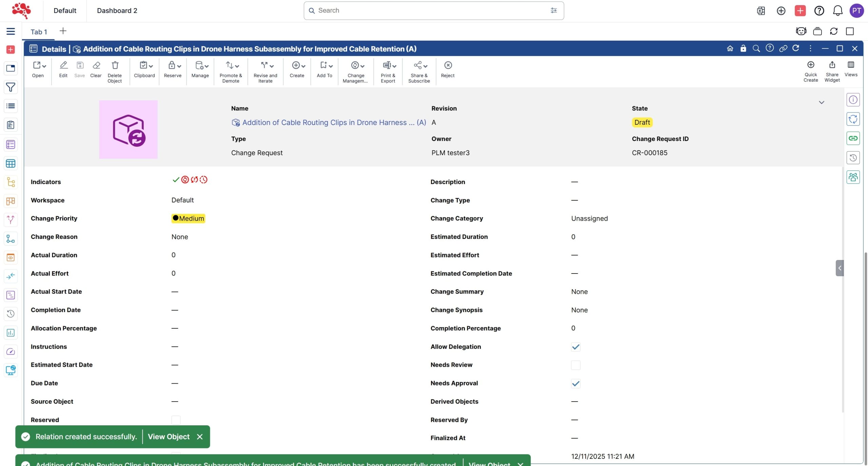The height and width of the screenshot is (466, 868).
Task: Click the Reject toolbar icon
Action: pyautogui.click(x=448, y=65)
